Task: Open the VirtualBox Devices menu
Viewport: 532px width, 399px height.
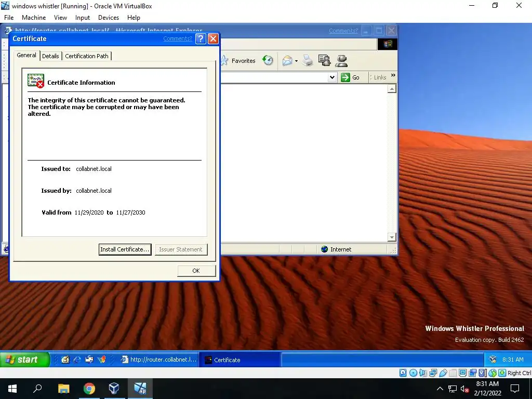Action: point(109,18)
